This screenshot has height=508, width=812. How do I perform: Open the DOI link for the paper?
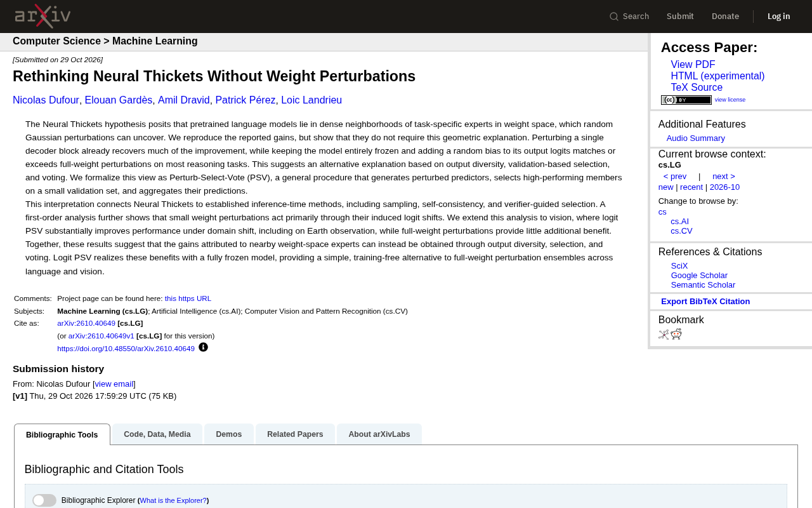point(126,349)
